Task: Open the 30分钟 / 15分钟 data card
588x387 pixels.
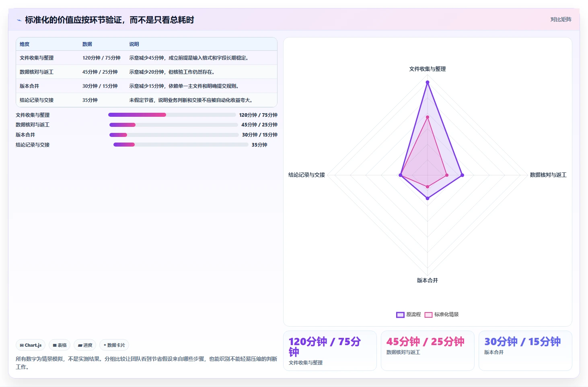Action: (x=525, y=351)
